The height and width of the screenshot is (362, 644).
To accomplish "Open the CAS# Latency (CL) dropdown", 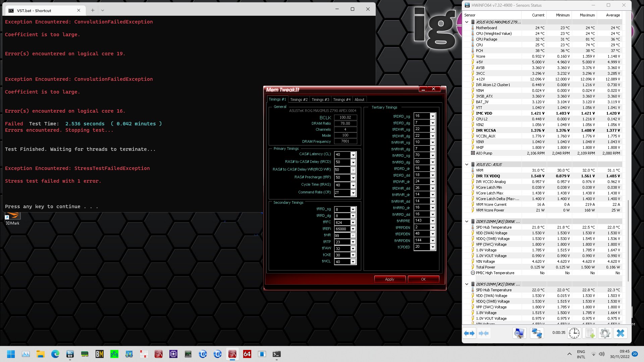I will (353, 155).
